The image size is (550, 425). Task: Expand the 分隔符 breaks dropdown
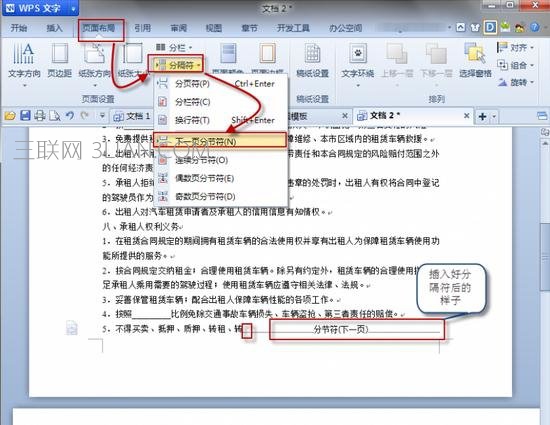click(176, 65)
